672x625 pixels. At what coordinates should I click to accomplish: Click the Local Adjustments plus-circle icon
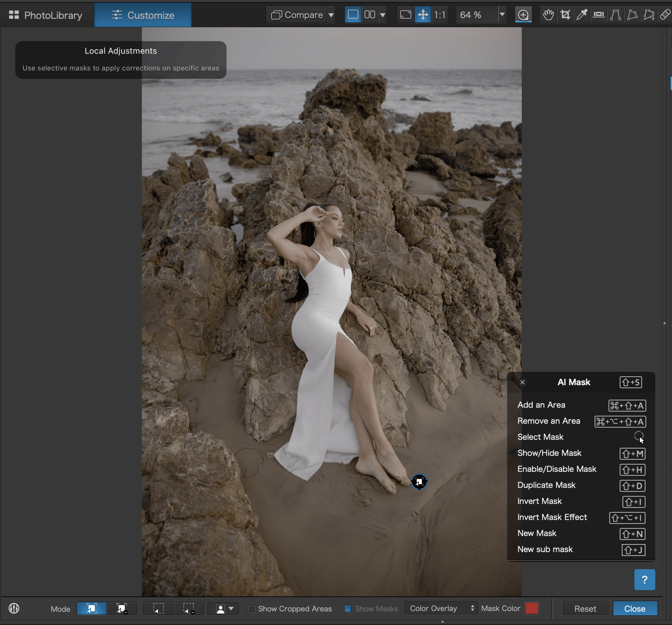(x=523, y=15)
